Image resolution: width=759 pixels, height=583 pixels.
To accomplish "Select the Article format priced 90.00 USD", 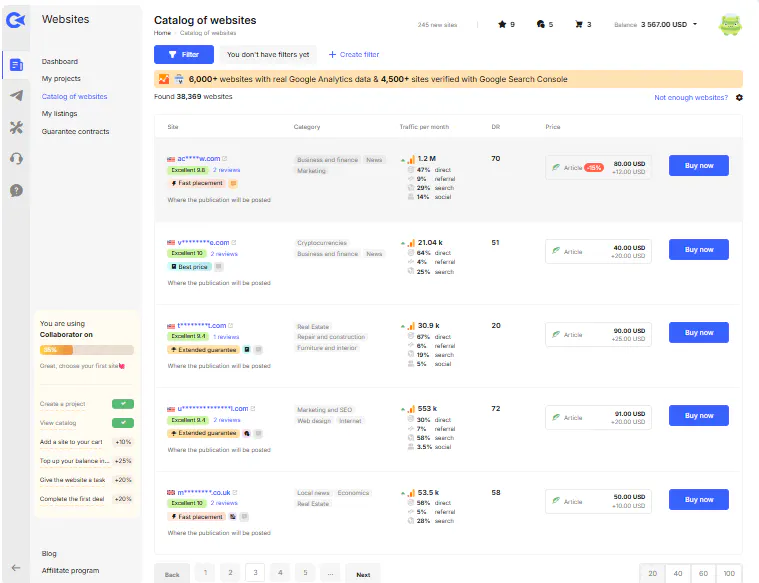I will (598, 334).
